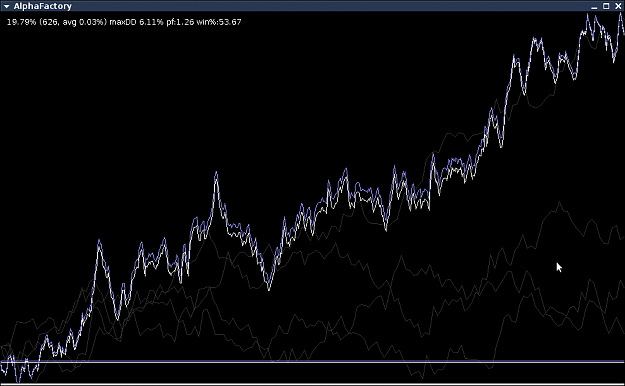This screenshot has width=625, height=386.
Task: Close the AlphaFactory window
Action: tap(618, 6)
